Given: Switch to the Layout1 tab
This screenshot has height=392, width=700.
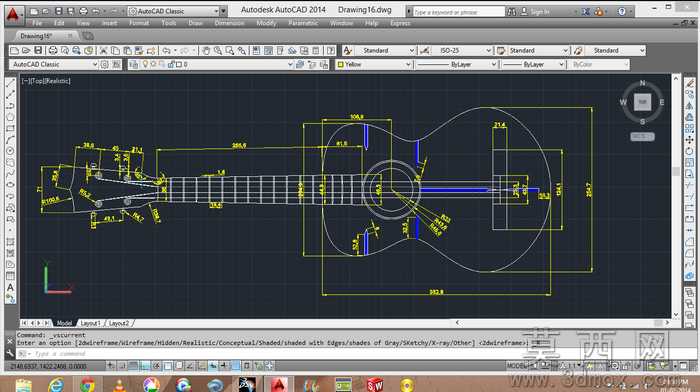Looking at the screenshot, I should click(x=91, y=323).
